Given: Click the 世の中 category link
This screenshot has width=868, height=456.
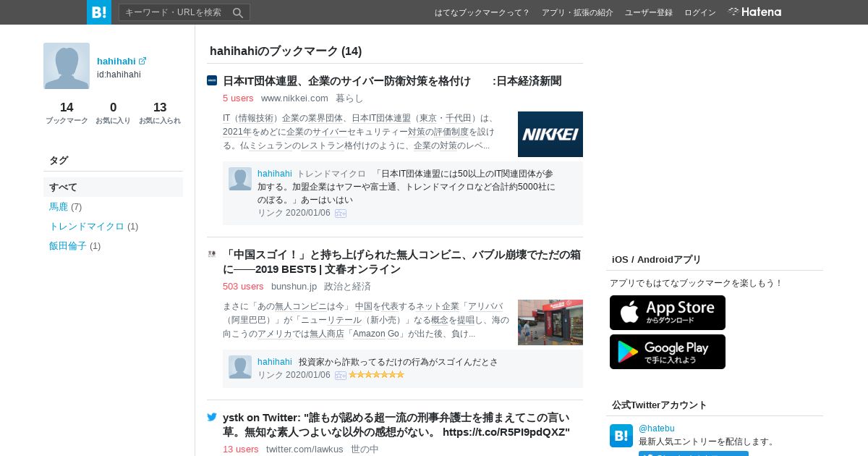Looking at the screenshot, I should click(x=365, y=449).
